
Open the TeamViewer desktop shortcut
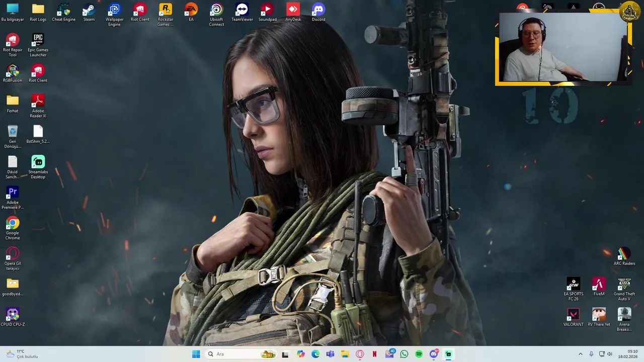coord(242,13)
